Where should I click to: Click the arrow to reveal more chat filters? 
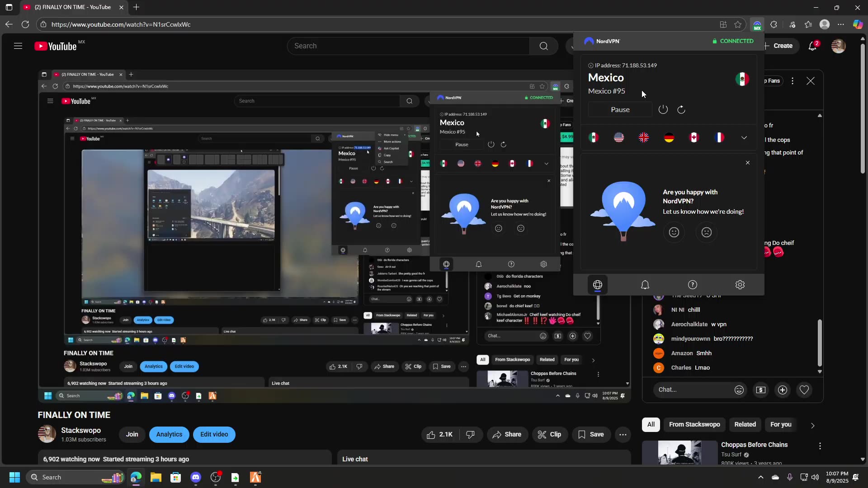pyautogui.click(x=812, y=425)
